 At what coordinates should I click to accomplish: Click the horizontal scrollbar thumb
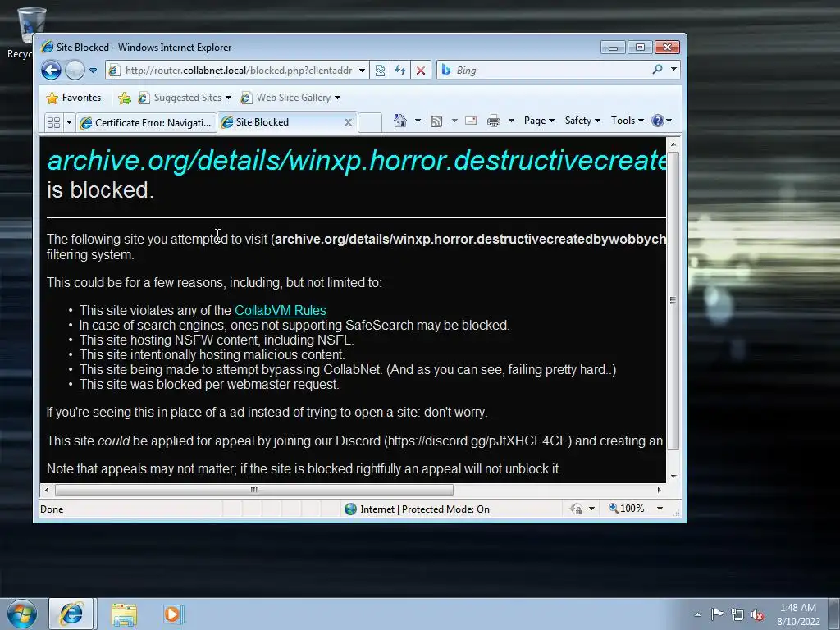point(254,490)
